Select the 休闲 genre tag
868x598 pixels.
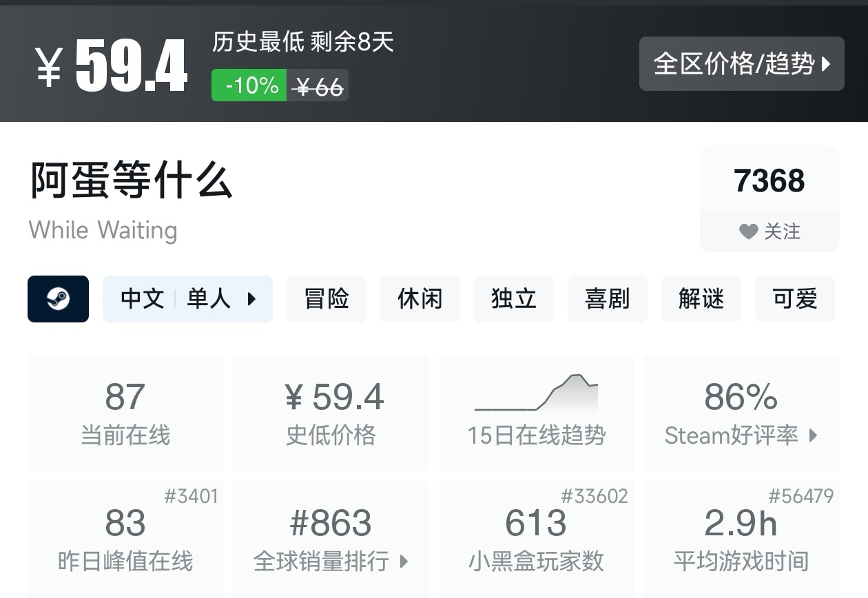pos(420,299)
